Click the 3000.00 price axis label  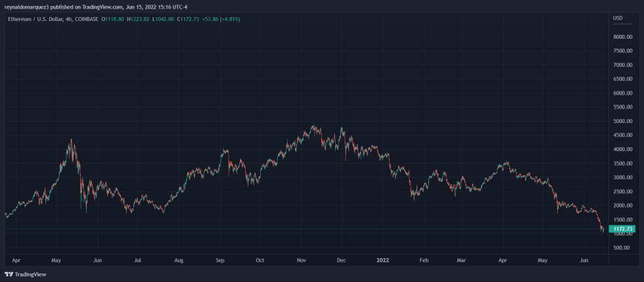pos(622,177)
